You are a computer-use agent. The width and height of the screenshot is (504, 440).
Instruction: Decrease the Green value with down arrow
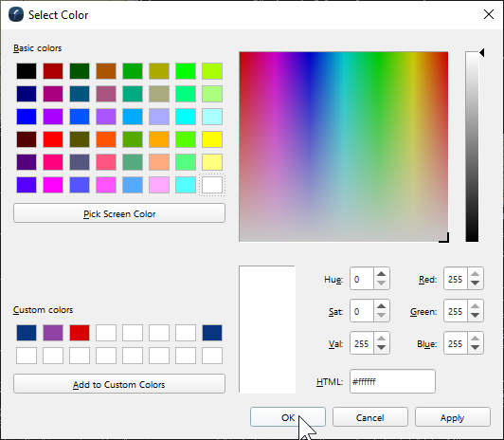click(475, 315)
